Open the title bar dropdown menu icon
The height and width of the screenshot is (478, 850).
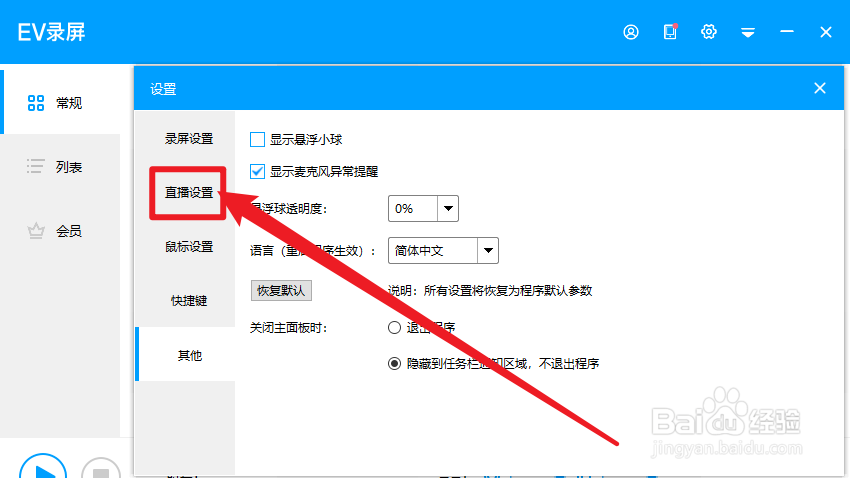pos(748,33)
